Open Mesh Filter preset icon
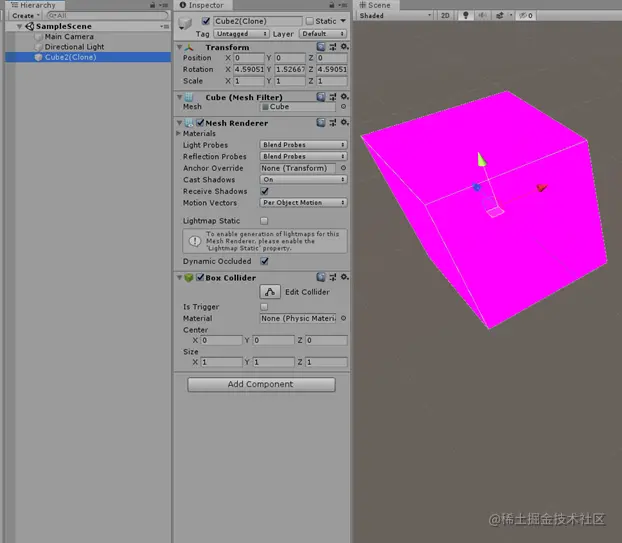 [333, 97]
